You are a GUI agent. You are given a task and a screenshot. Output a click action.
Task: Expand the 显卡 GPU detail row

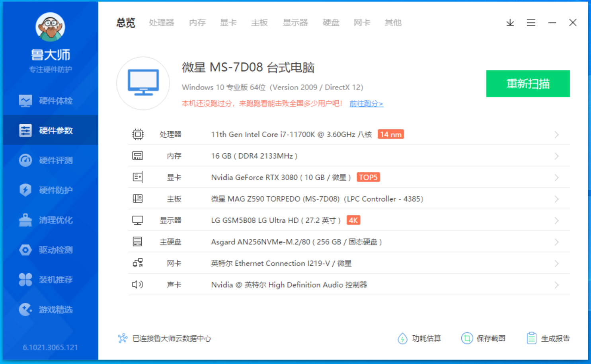click(x=556, y=177)
